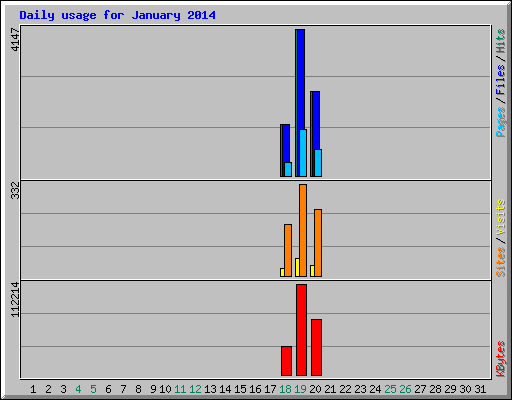Click the red KBytes bar for day 20
Screen dimensions: 512x400
click(x=316, y=347)
